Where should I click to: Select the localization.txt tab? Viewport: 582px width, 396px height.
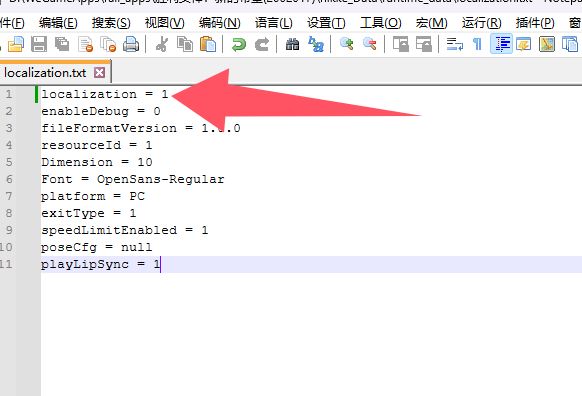pos(45,72)
